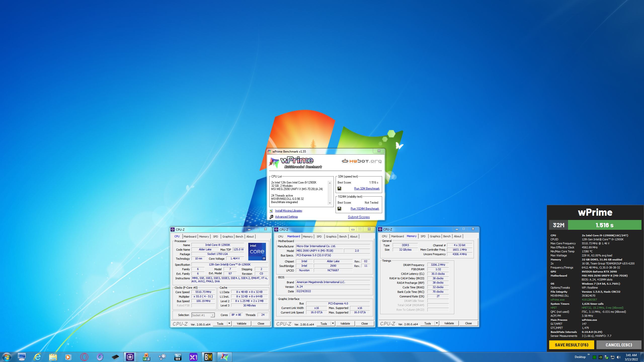This screenshot has height=362, width=644.
Task: Click the black memory chip taskbar icon
Action: [115, 357]
